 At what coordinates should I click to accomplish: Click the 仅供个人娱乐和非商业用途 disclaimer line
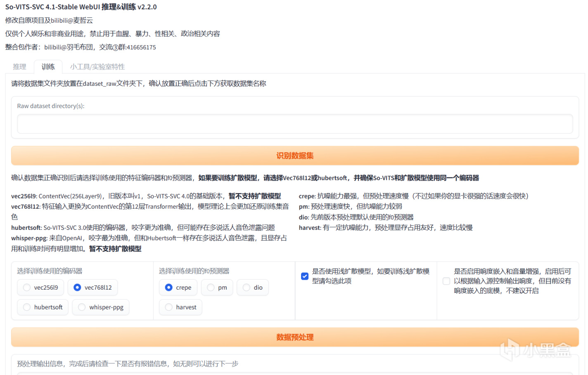click(x=113, y=34)
